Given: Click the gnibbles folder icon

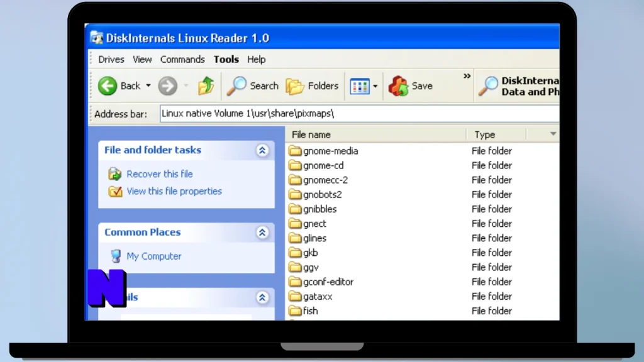Looking at the screenshot, I should coord(295,209).
